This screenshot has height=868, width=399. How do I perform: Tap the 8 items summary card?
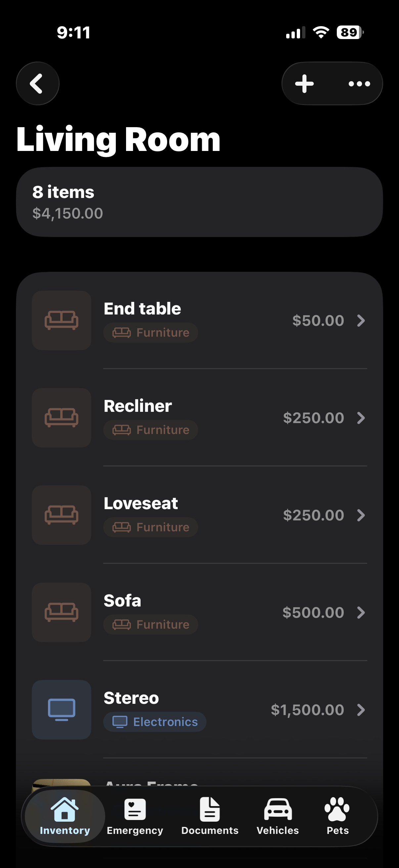pyautogui.click(x=199, y=202)
